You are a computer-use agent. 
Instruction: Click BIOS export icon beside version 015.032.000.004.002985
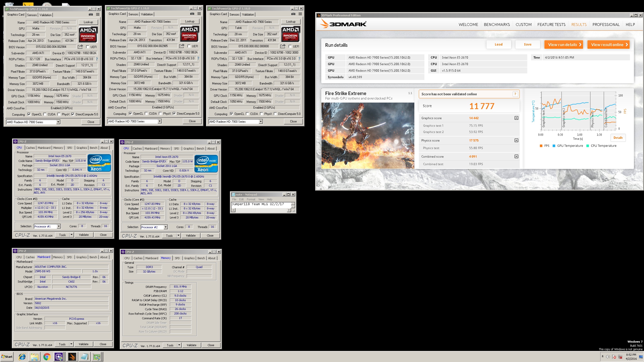pos(182,46)
